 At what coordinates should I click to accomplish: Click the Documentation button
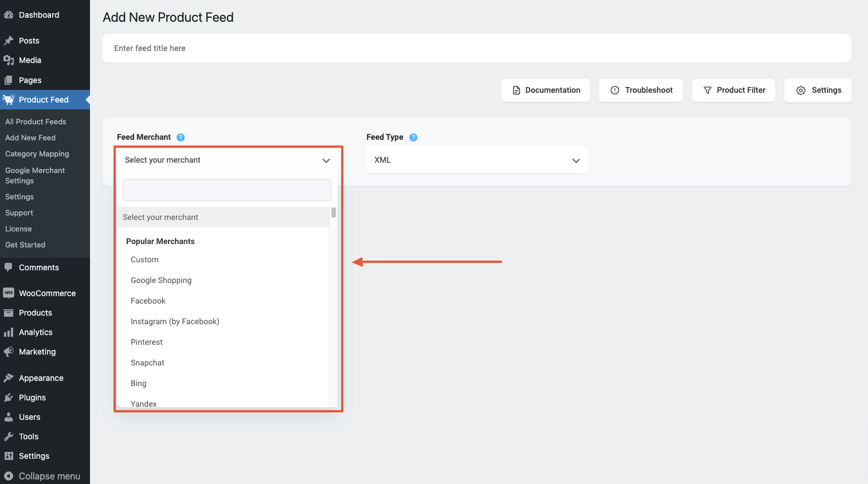pos(545,90)
